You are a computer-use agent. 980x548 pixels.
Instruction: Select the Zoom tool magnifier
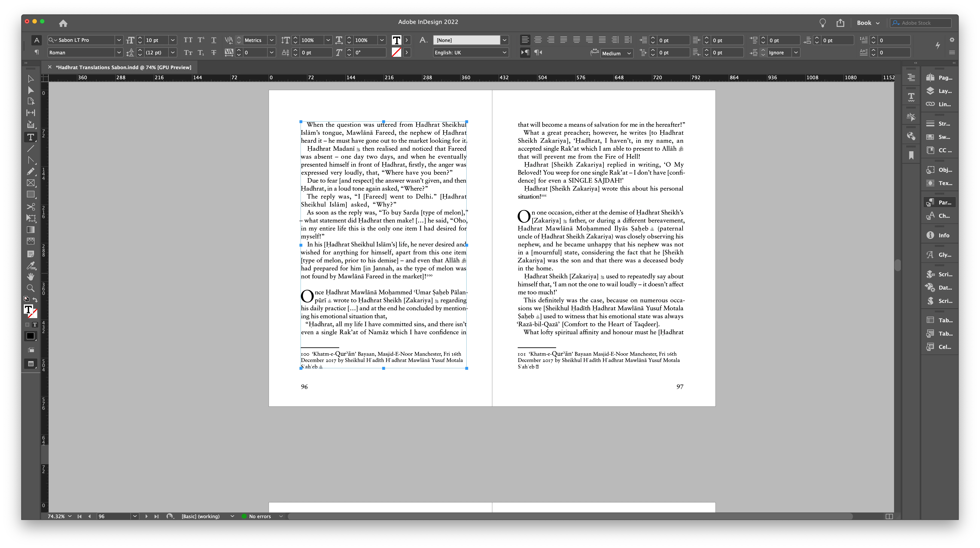tap(31, 288)
